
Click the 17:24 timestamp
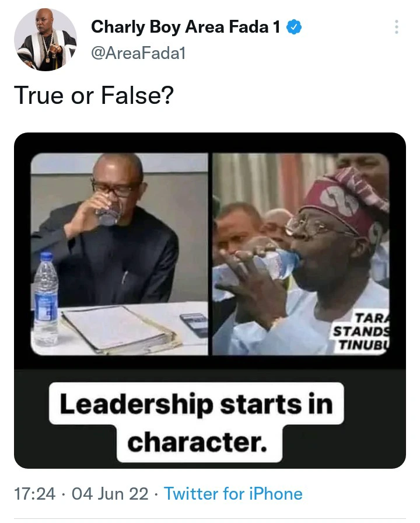click(x=34, y=494)
